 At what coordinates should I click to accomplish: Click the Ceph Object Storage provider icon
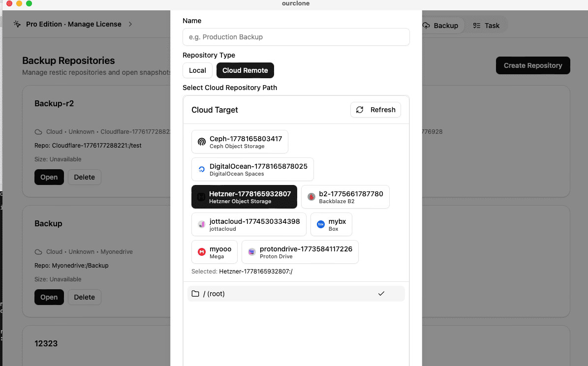202,142
